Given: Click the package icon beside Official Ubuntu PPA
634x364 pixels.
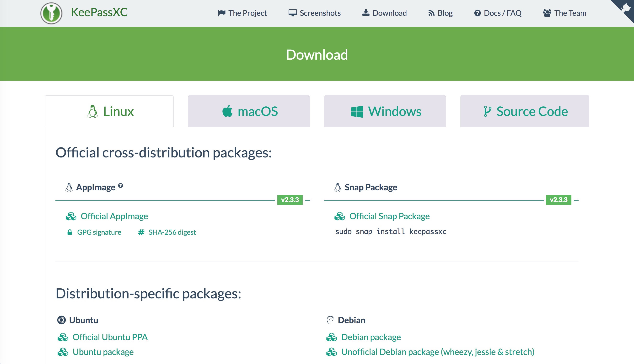Looking at the screenshot, I should tap(63, 337).
